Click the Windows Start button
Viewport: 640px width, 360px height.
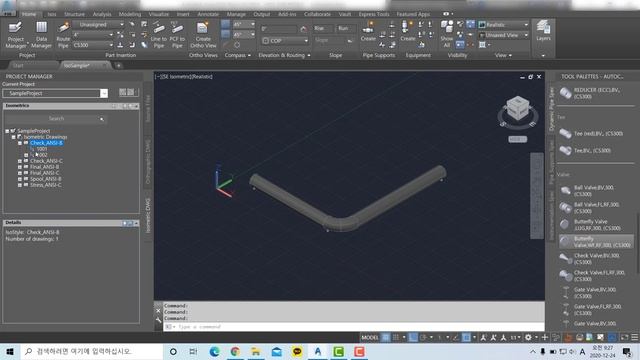[10, 351]
